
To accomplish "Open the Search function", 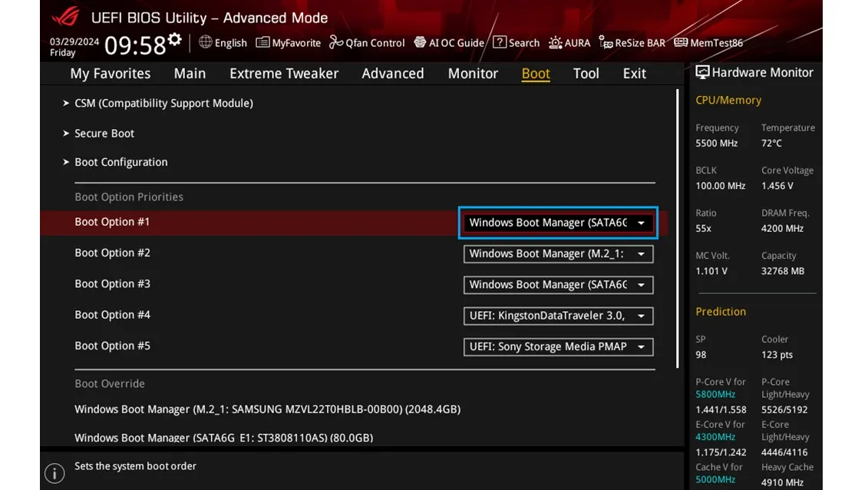I will pos(523,43).
